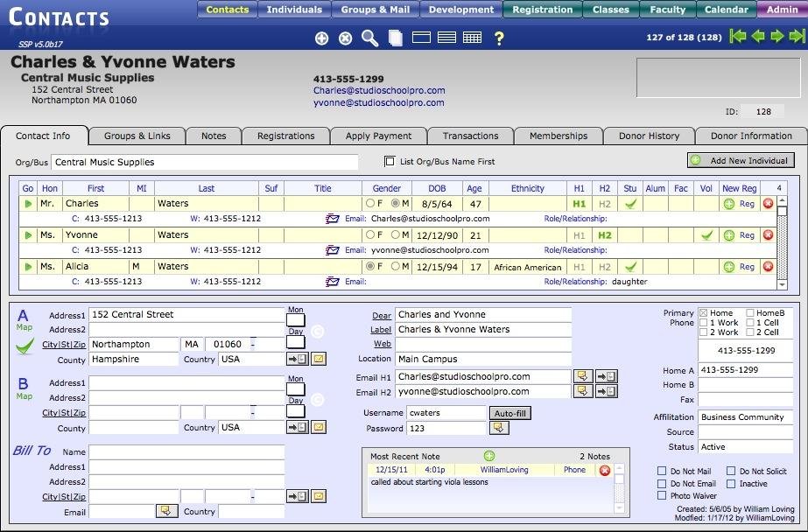Click copy-address arrow icon for Address B
This screenshot has width=808, height=532.
[298, 427]
